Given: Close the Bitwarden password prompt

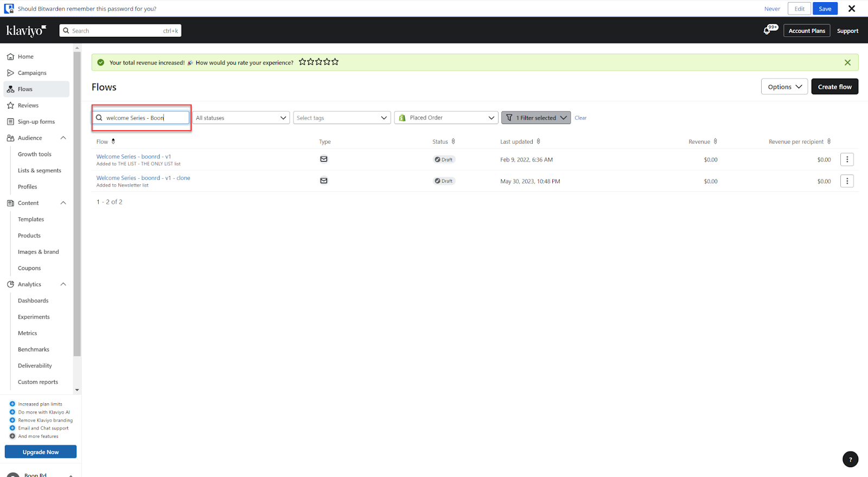Looking at the screenshot, I should [852, 9].
